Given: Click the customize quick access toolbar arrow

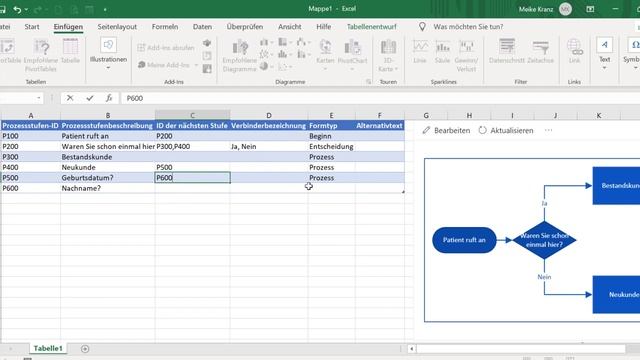Looking at the screenshot, I should click(x=105, y=9).
